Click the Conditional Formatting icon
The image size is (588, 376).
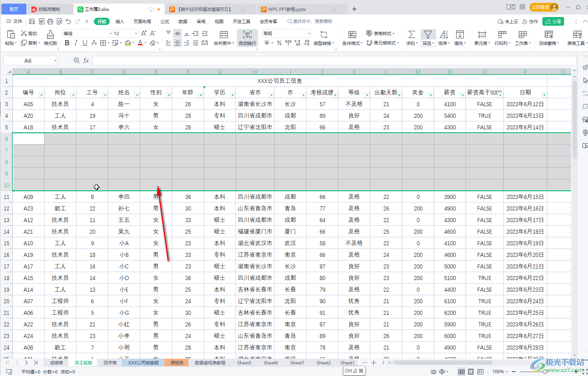point(352,34)
